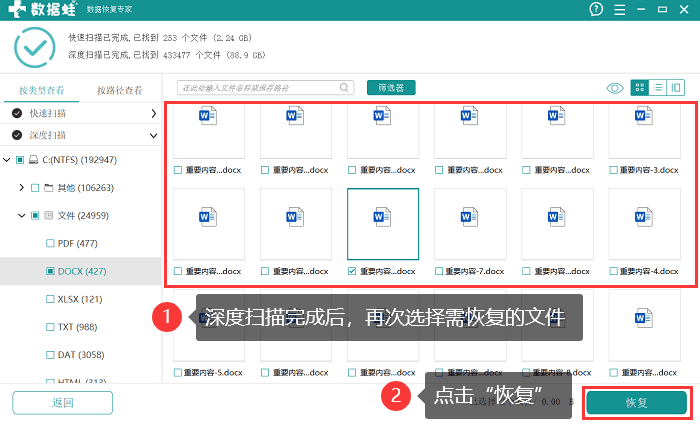Uncheck the already-checked docx file checkbox

click(x=352, y=271)
